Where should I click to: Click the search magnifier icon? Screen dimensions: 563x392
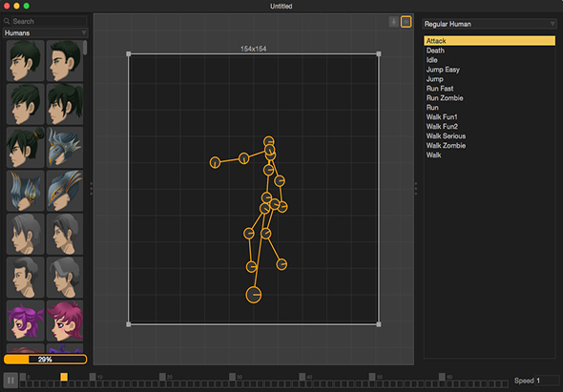(7, 21)
